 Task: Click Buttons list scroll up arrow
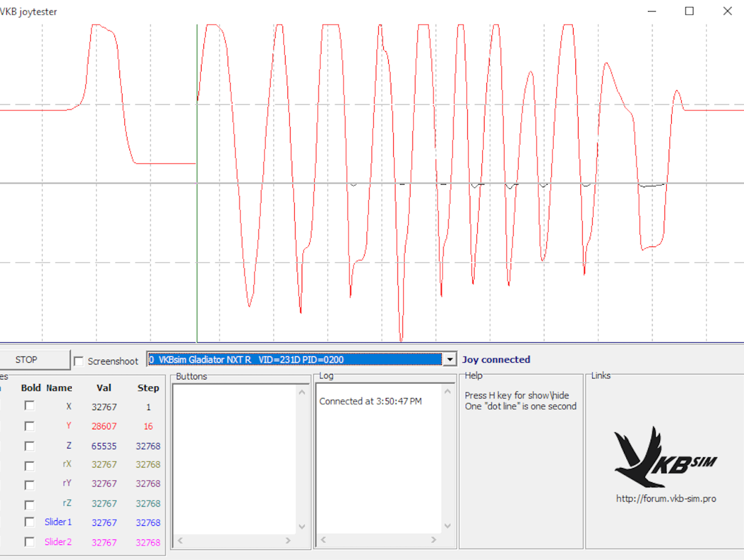(x=302, y=393)
